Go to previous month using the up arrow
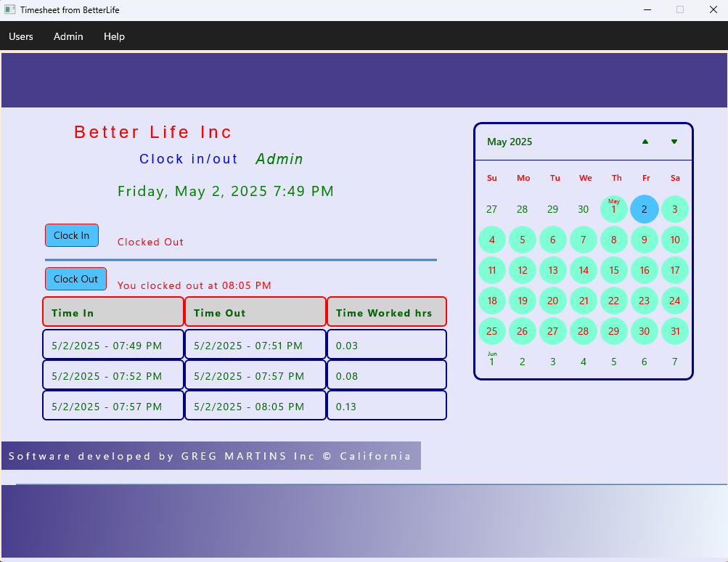This screenshot has height=562, width=728. click(645, 142)
